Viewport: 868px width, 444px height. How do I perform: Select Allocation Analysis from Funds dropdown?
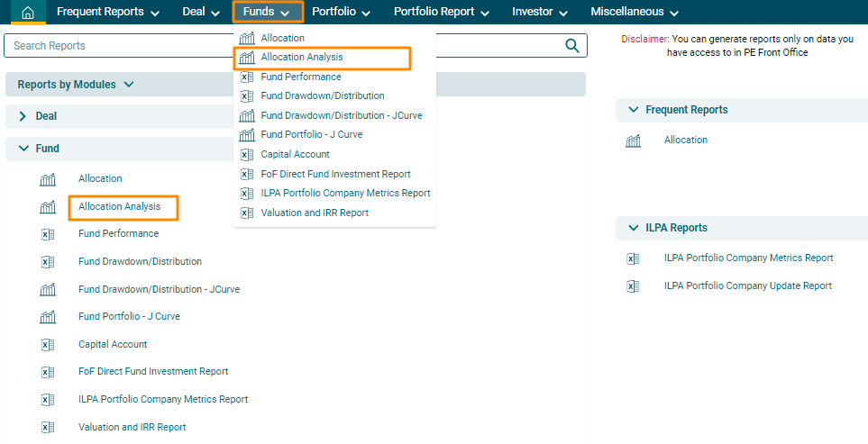click(301, 58)
